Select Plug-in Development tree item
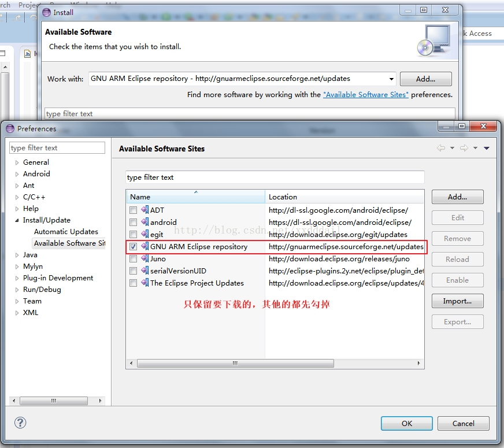The width and height of the screenshot is (504, 448). click(58, 278)
